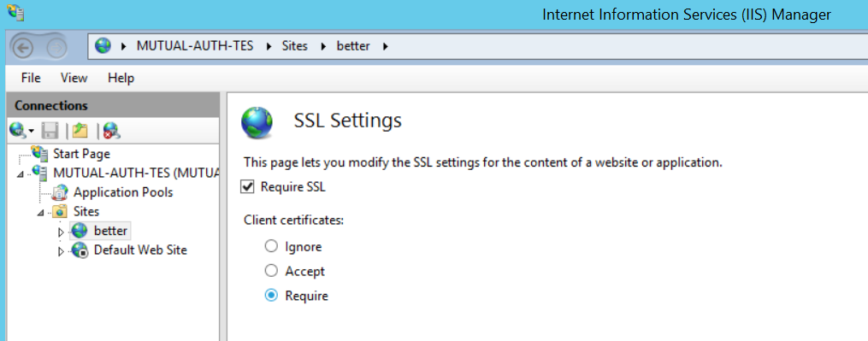This screenshot has width=868, height=341.
Task: Click the Sites breadcrumb in address bar
Action: 294,46
